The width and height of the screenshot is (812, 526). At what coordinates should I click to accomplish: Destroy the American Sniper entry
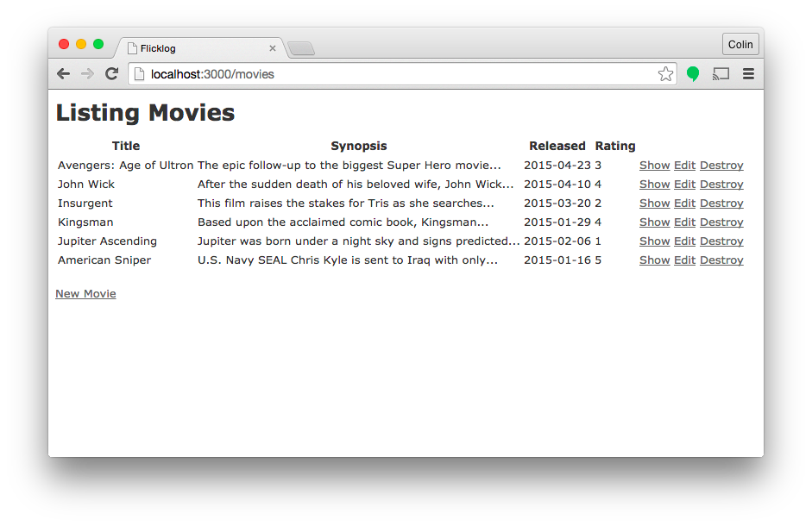(x=721, y=260)
